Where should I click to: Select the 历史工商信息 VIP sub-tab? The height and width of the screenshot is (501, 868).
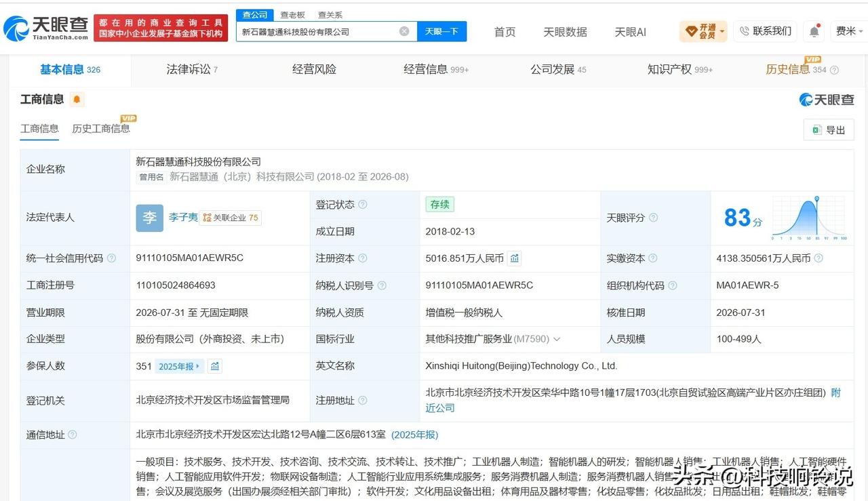point(101,129)
